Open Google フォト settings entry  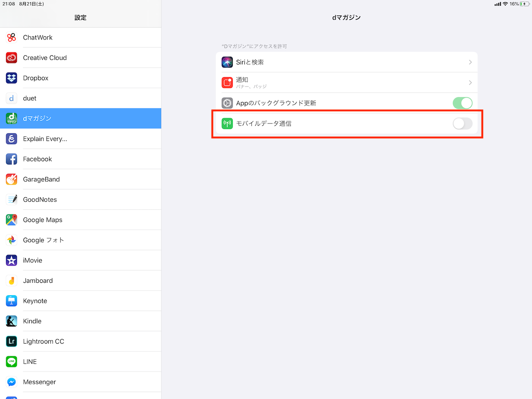(81, 240)
